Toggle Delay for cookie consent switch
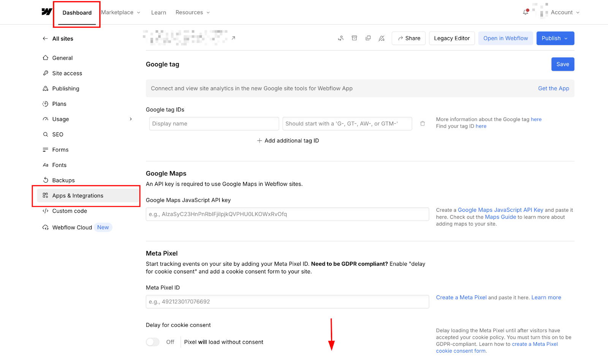The image size is (608, 364). pos(153,342)
